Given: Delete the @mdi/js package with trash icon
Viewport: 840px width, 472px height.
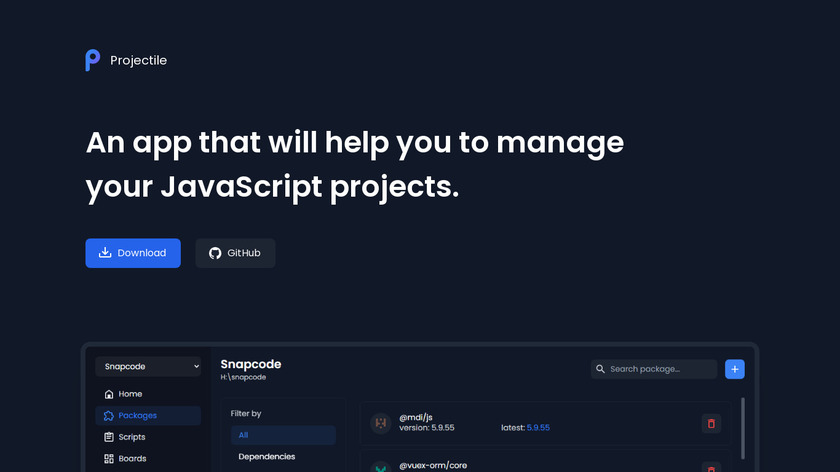Looking at the screenshot, I should pos(711,424).
